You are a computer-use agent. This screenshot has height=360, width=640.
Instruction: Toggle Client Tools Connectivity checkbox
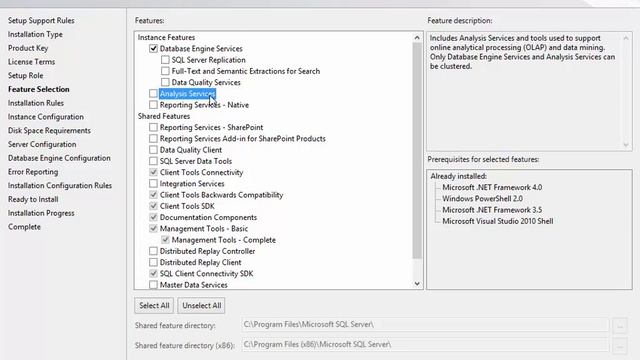[153, 172]
